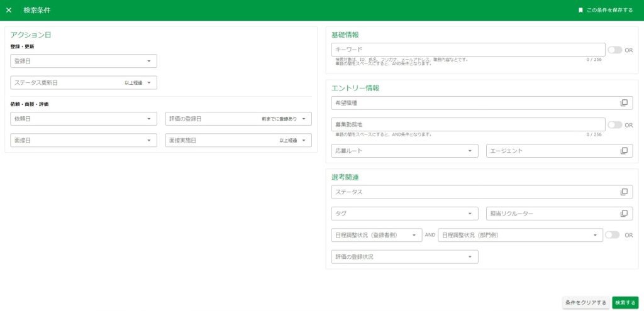Open the 評価の登録状況 dropdown
The height and width of the screenshot is (311, 644).
(x=469, y=256)
